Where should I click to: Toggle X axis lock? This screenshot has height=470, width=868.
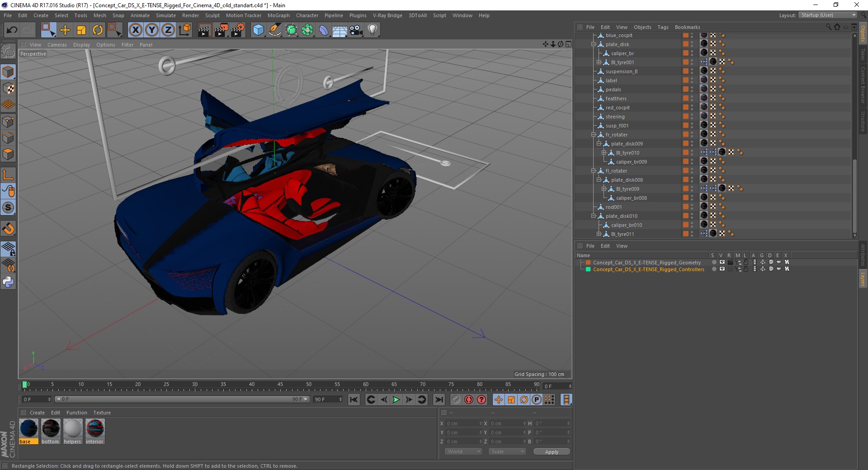135,30
